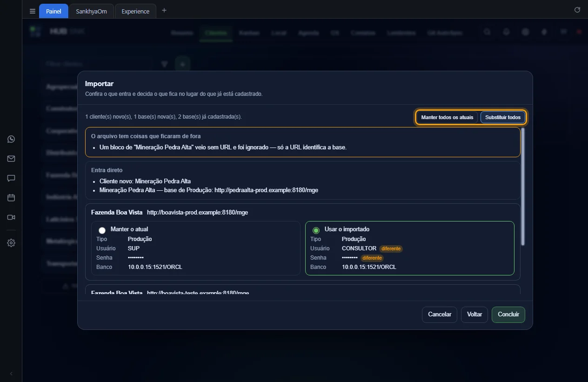Open the hamburger menu beside the Painel tab
Viewport: 588px width, 382px height.
click(x=33, y=11)
